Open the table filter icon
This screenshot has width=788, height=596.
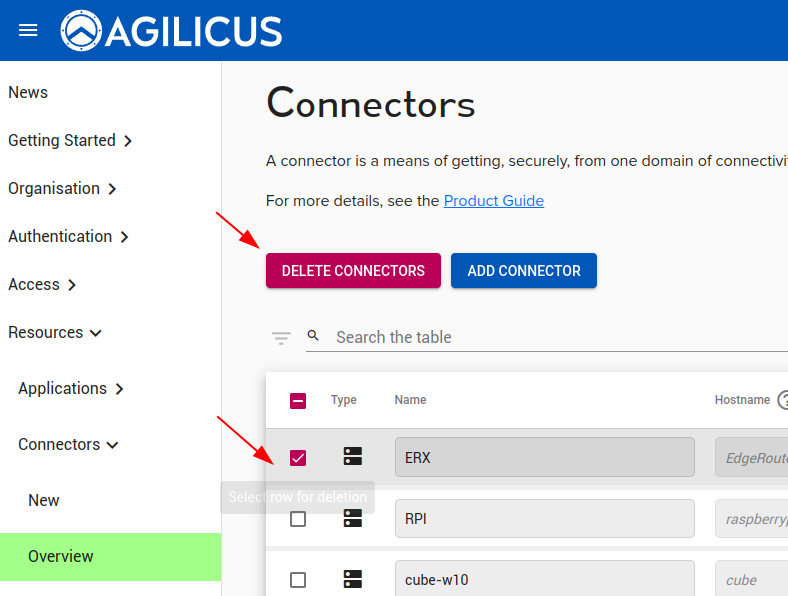pos(281,338)
